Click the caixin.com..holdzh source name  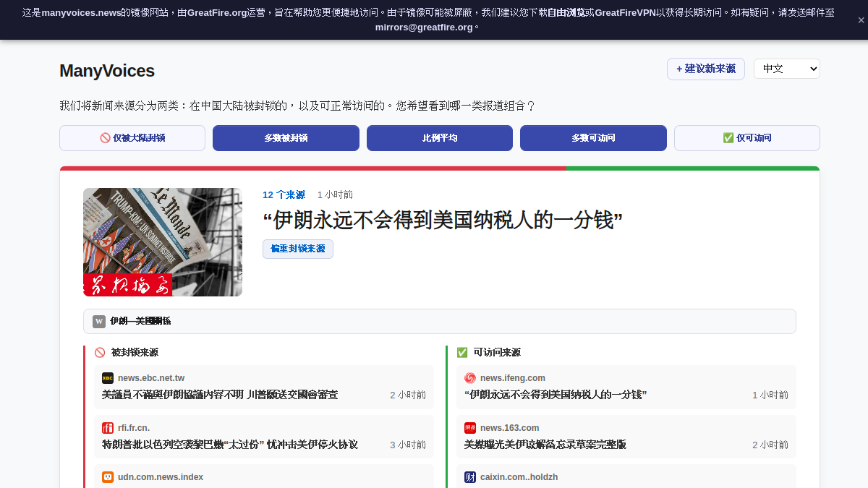click(x=519, y=477)
